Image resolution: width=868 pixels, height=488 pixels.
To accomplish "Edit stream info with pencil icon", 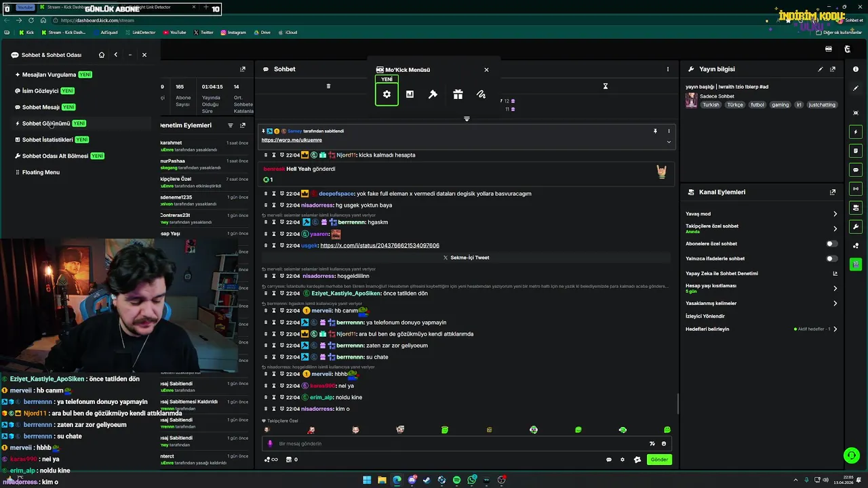I will coord(820,69).
